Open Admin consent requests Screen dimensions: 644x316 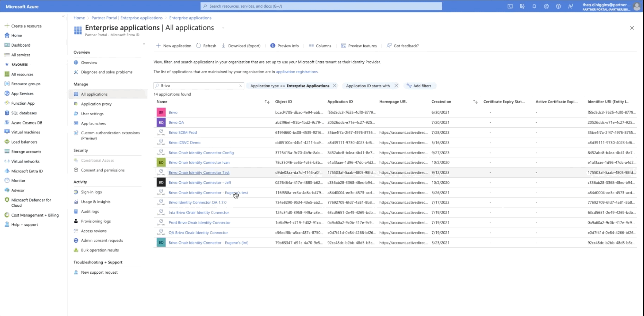tap(102, 241)
